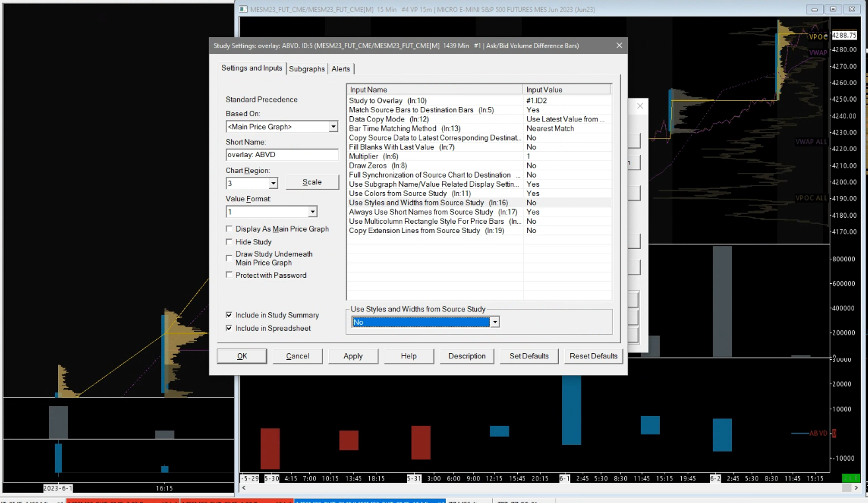The image size is (868, 503).
Task: Uncheck Include in Spreadsheet
Action: [x=229, y=328]
